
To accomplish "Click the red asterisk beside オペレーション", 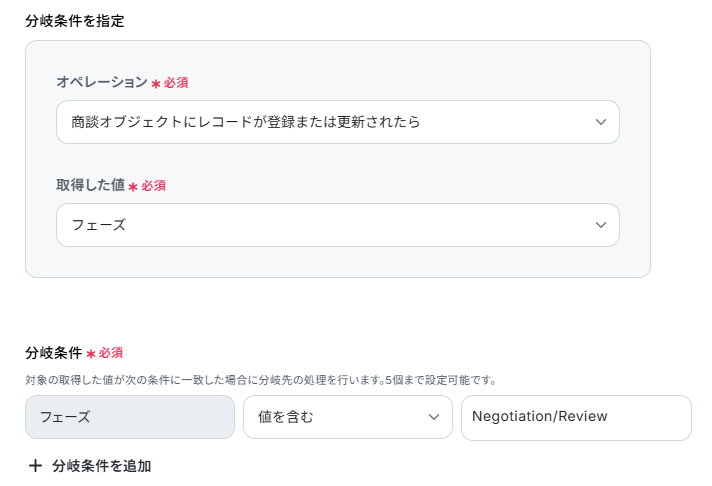I will pos(156,84).
